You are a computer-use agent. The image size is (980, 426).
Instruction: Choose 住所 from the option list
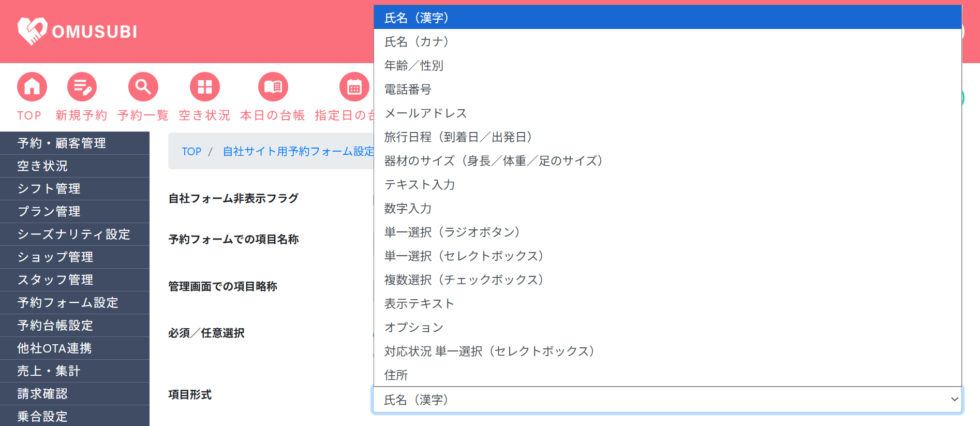click(396, 375)
